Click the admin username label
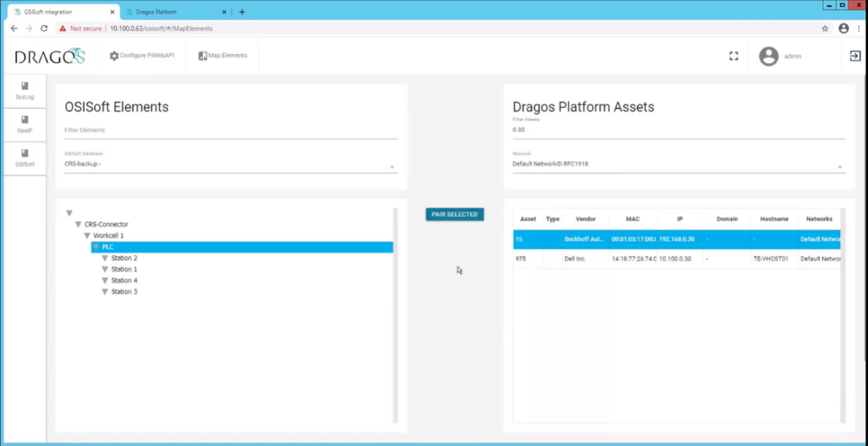This screenshot has width=868, height=446. [793, 56]
